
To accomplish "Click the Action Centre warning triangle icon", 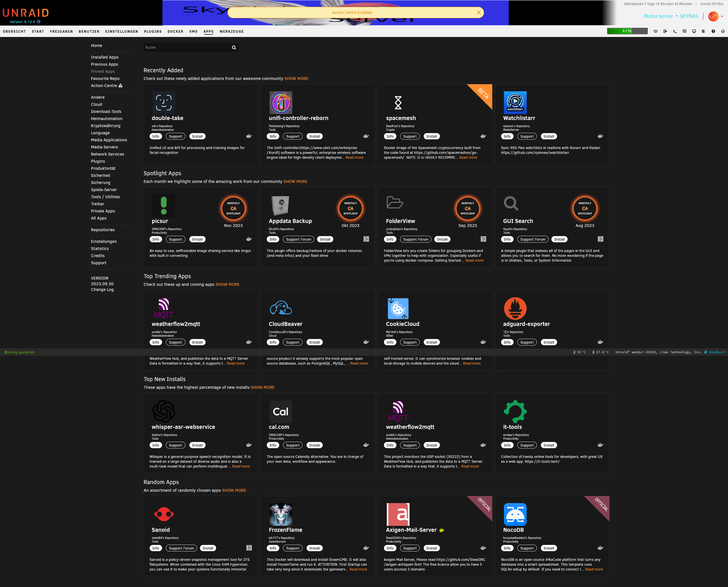I will pos(120,86).
